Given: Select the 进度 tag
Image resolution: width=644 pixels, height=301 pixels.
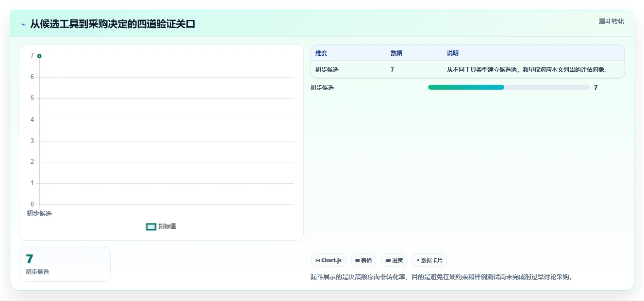Looking at the screenshot, I should [x=394, y=260].
